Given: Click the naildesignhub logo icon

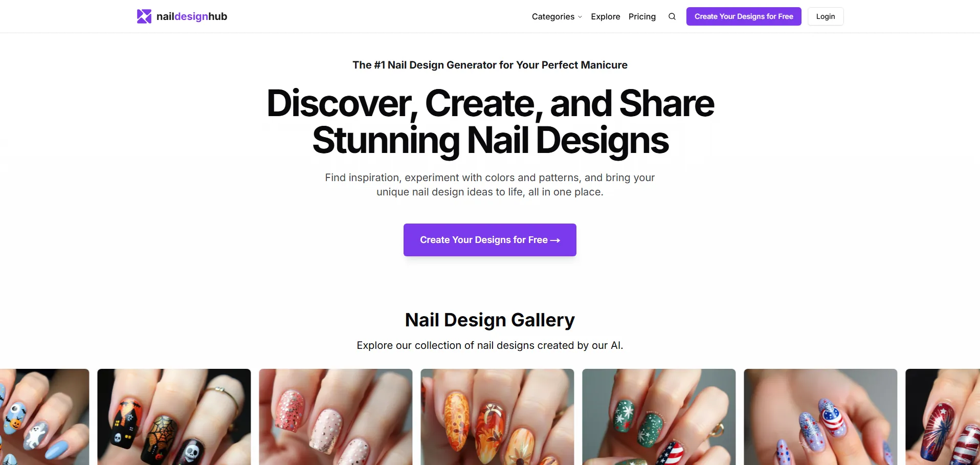Looking at the screenshot, I should [x=144, y=16].
